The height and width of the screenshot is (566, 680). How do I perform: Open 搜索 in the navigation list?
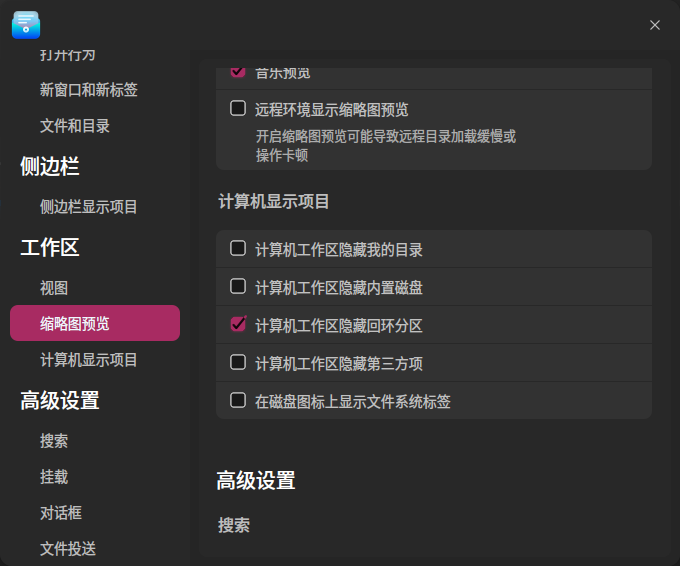(x=54, y=441)
